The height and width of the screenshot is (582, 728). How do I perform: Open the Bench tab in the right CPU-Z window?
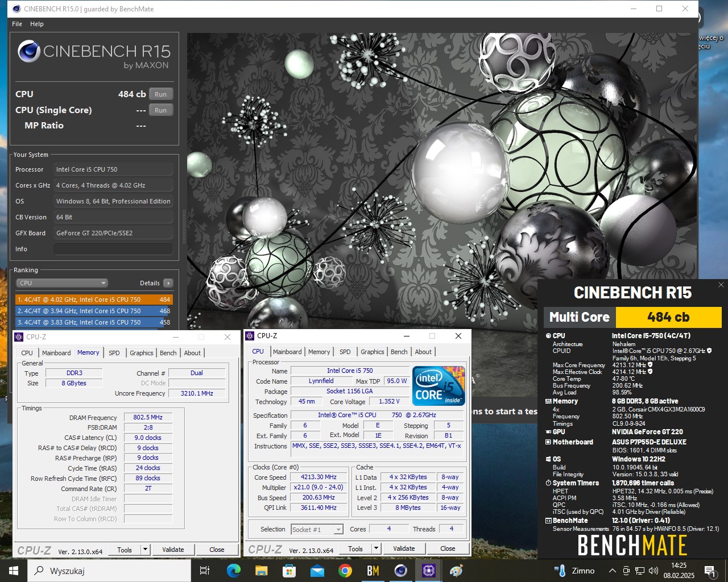399,352
